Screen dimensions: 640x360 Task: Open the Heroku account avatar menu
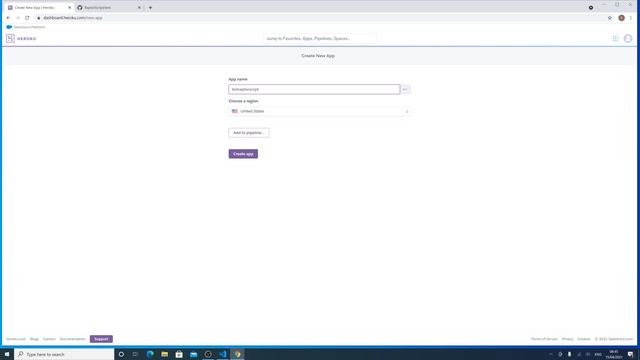pyautogui.click(x=628, y=39)
